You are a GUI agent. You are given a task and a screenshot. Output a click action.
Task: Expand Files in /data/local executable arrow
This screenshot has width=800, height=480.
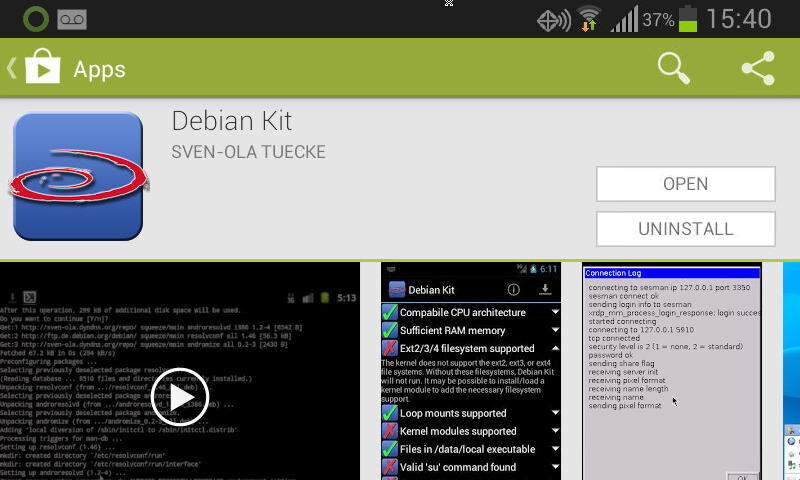coord(555,449)
